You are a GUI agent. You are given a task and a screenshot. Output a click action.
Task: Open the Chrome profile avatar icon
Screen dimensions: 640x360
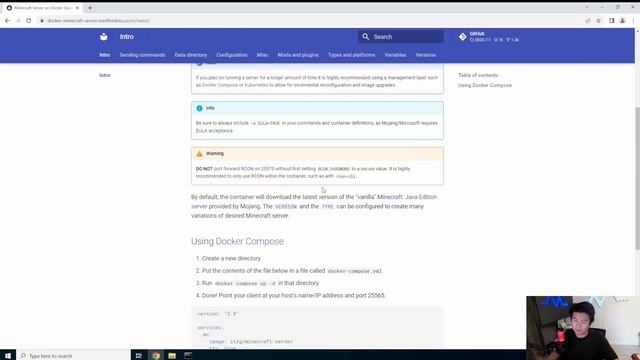tap(622, 20)
